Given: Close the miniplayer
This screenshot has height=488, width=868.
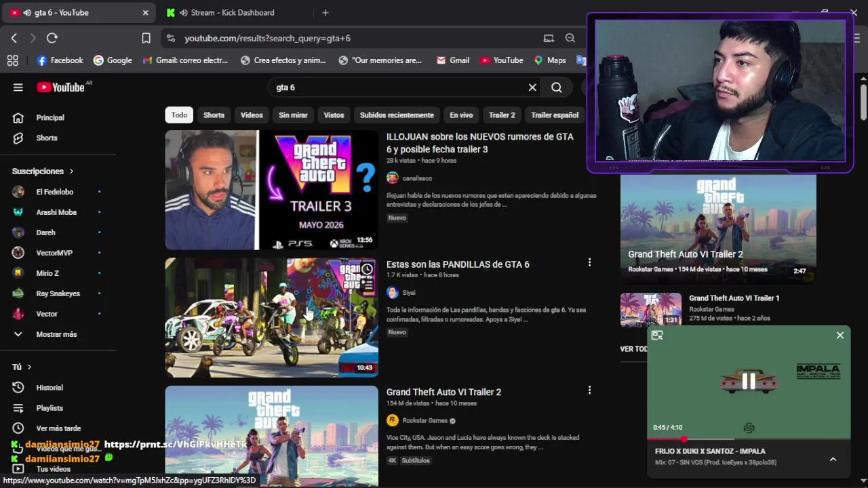Looking at the screenshot, I should [x=840, y=335].
